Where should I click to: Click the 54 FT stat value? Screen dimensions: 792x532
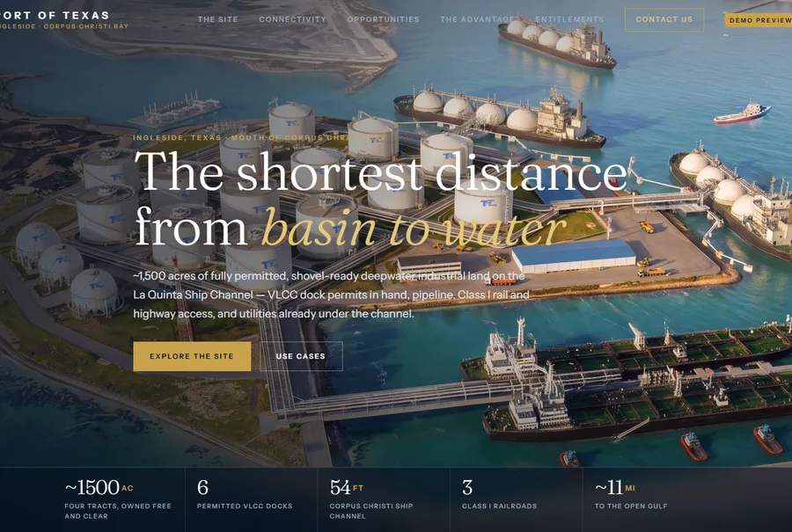pos(347,487)
